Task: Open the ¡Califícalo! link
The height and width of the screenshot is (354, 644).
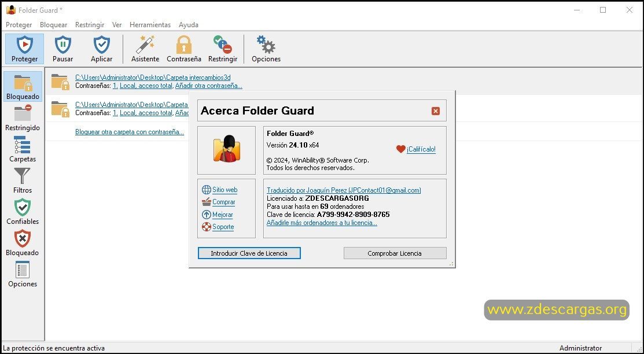Action: coord(421,149)
